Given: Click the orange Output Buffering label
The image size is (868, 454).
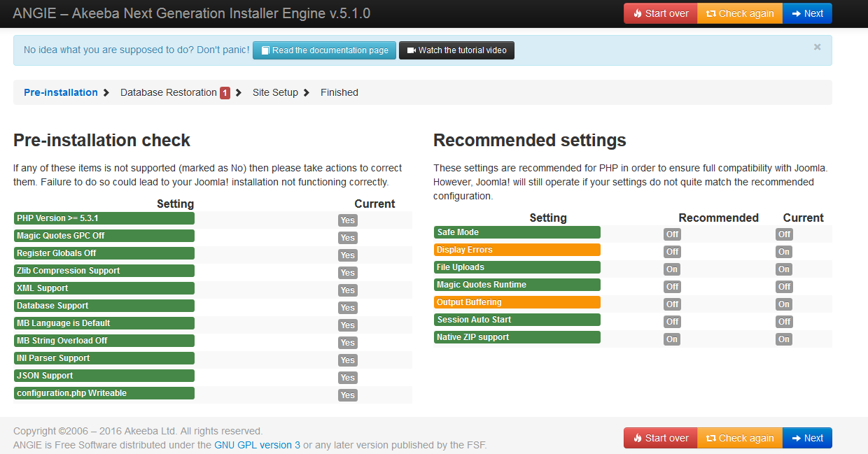Looking at the screenshot, I should coord(517,302).
